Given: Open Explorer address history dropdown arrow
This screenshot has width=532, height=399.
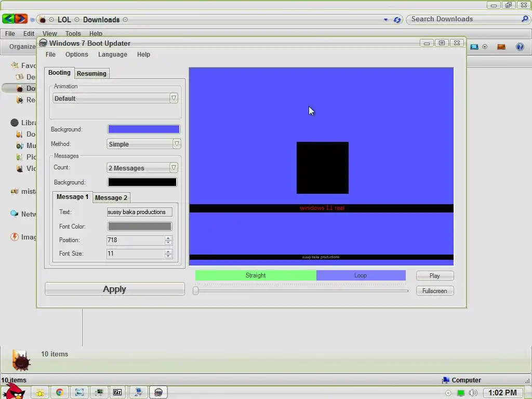Looking at the screenshot, I should [385, 20].
